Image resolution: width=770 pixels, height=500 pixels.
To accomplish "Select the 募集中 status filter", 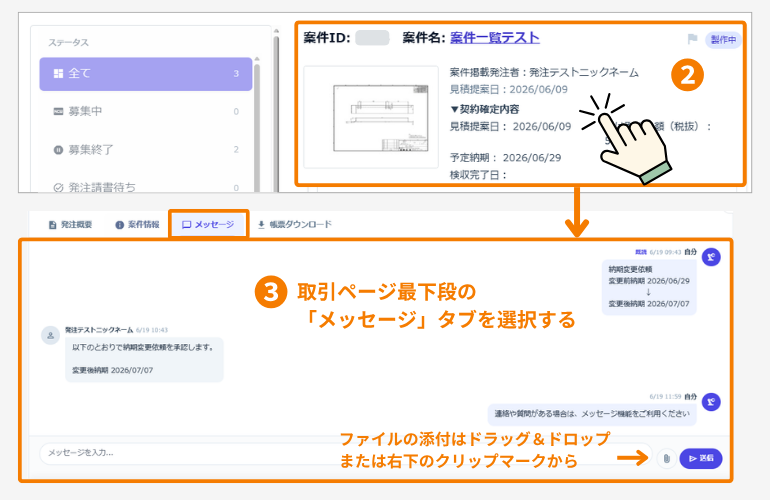I will coord(145,111).
